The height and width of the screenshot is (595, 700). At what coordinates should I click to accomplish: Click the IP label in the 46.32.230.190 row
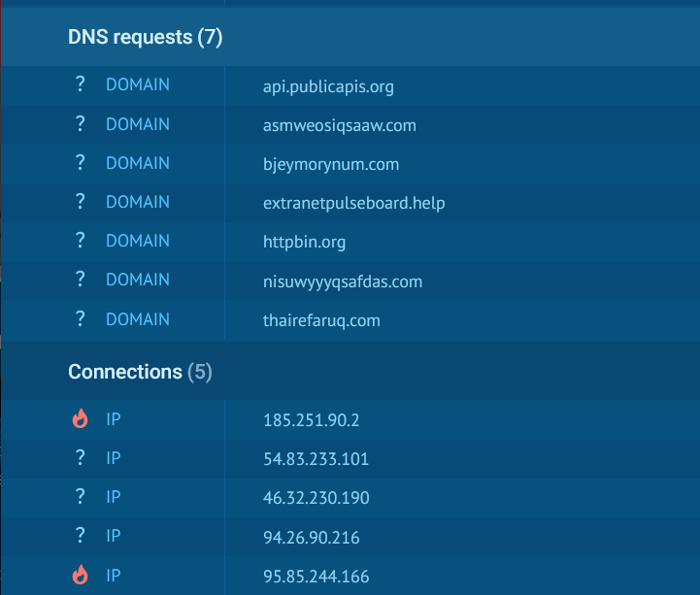(114, 496)
